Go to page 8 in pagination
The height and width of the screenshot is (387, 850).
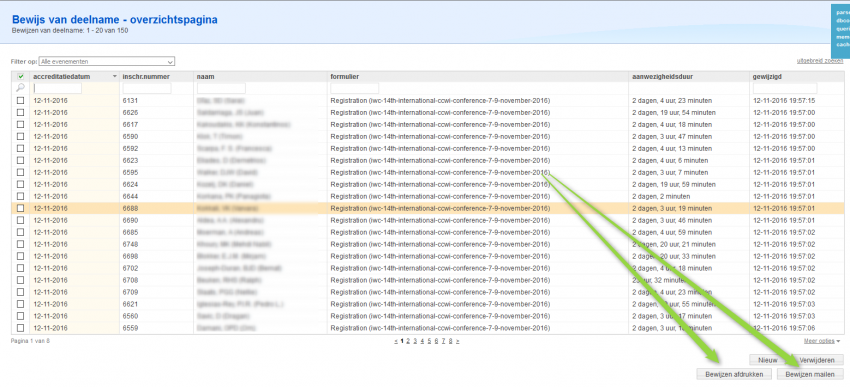tap(450, 341)
